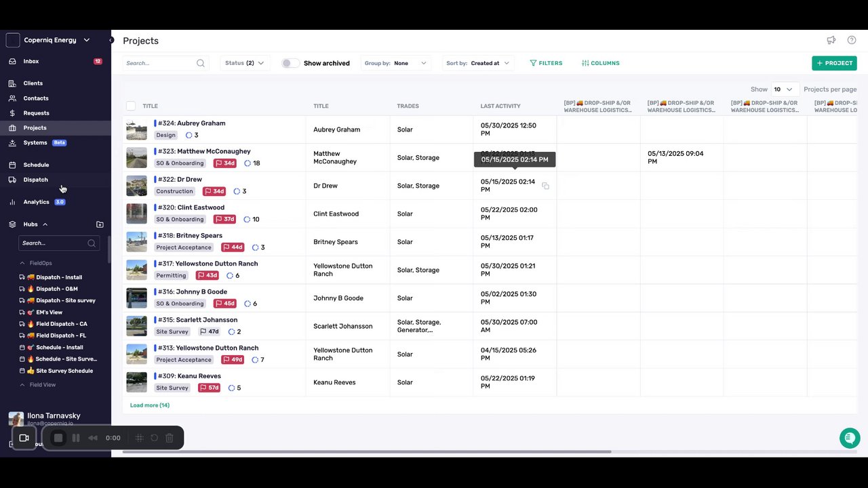Expand Coperniq Energy workspace switcher
Screen dimensions: 868x488
pyautogui.click(x=87, y=40)
